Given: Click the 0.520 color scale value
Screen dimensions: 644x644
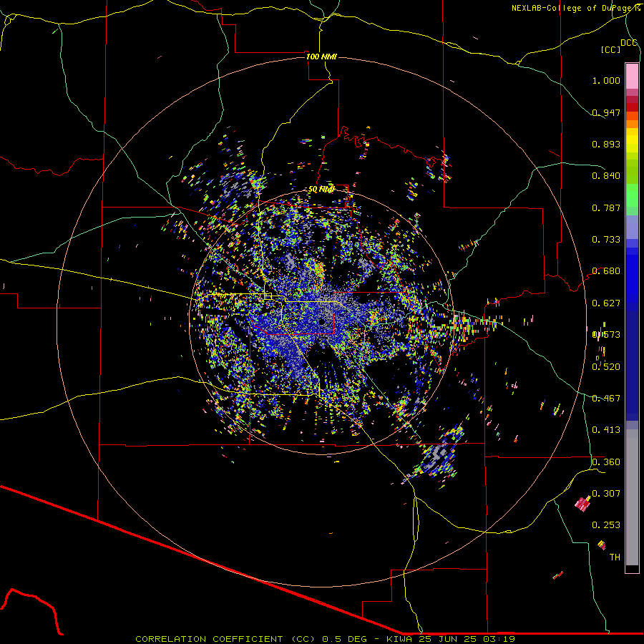Looking at the screenshot, I should [x=606, y=367].
